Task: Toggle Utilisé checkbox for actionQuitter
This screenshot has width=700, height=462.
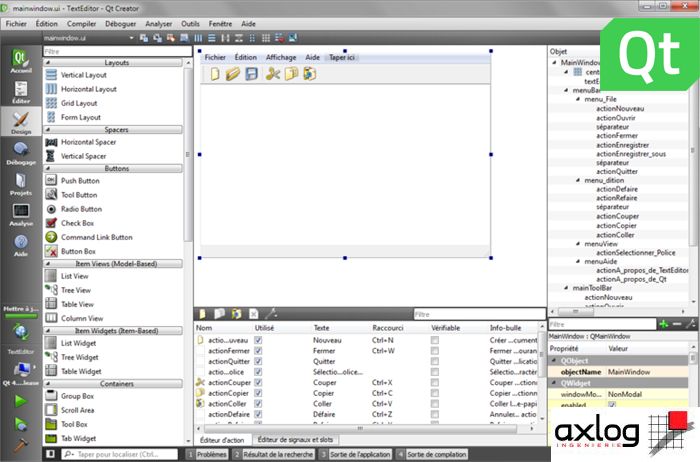Action: pos(258,362)
